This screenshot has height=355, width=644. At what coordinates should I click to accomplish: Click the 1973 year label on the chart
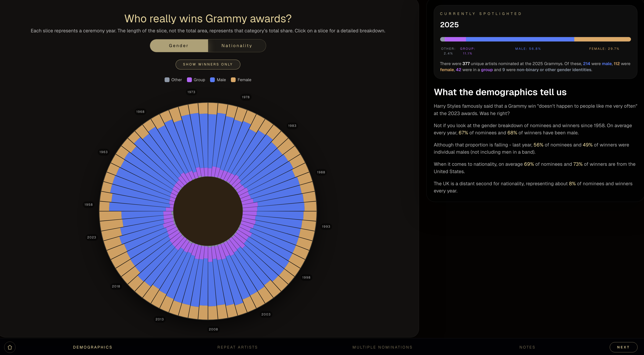(191, 92)
